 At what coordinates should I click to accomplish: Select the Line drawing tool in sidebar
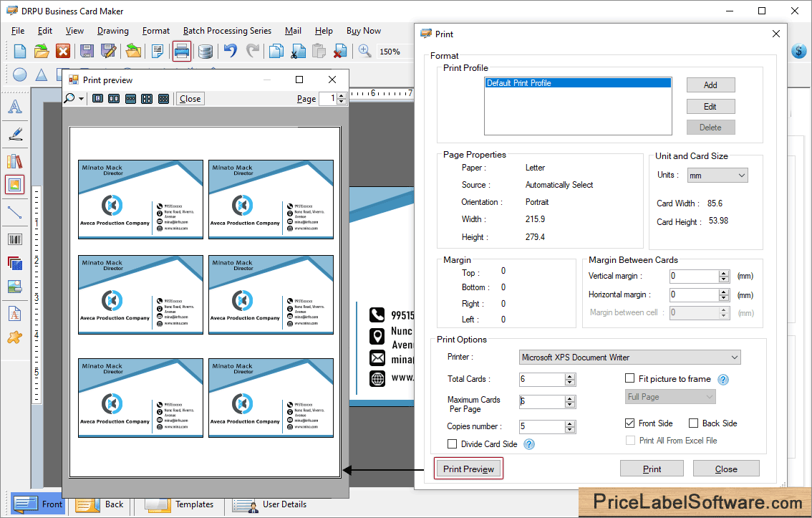pos(14,212)
